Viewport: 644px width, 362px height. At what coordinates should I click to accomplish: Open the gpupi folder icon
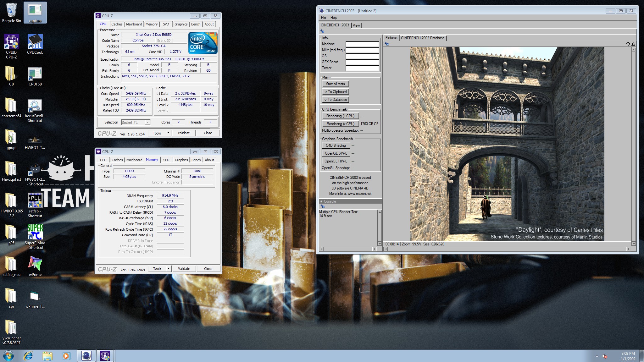click(x=11, y=140)
